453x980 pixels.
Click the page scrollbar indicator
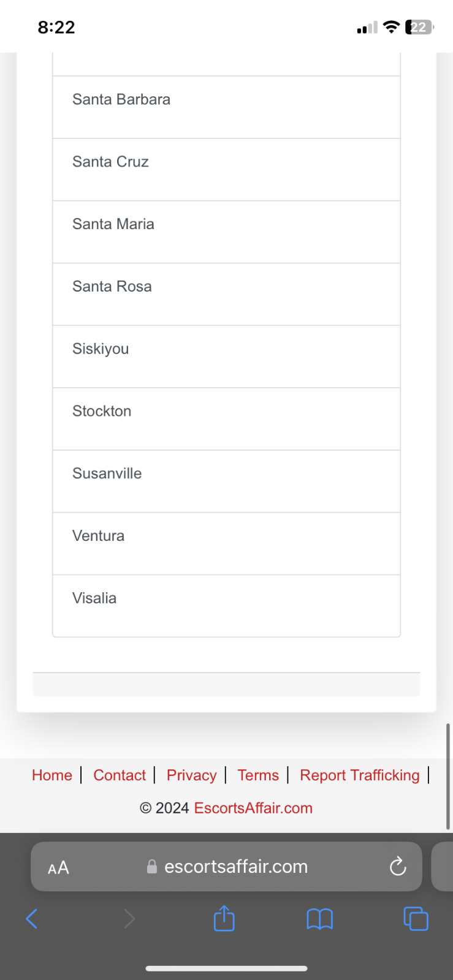coord(448,776)
